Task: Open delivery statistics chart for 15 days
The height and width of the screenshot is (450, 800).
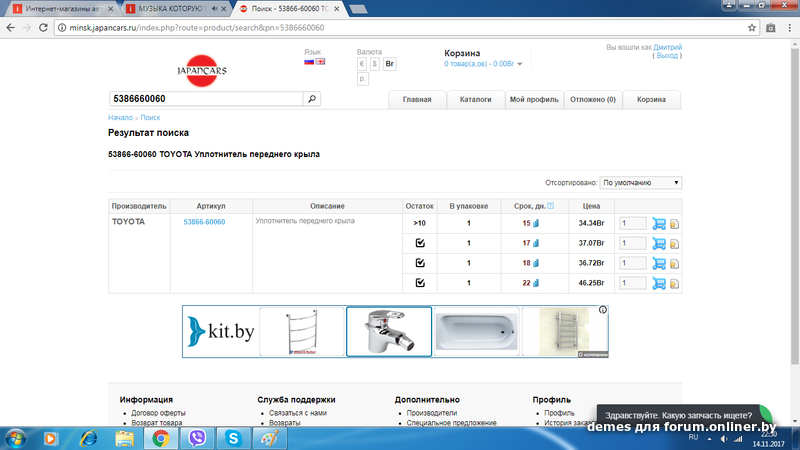Action: (535, 223)
